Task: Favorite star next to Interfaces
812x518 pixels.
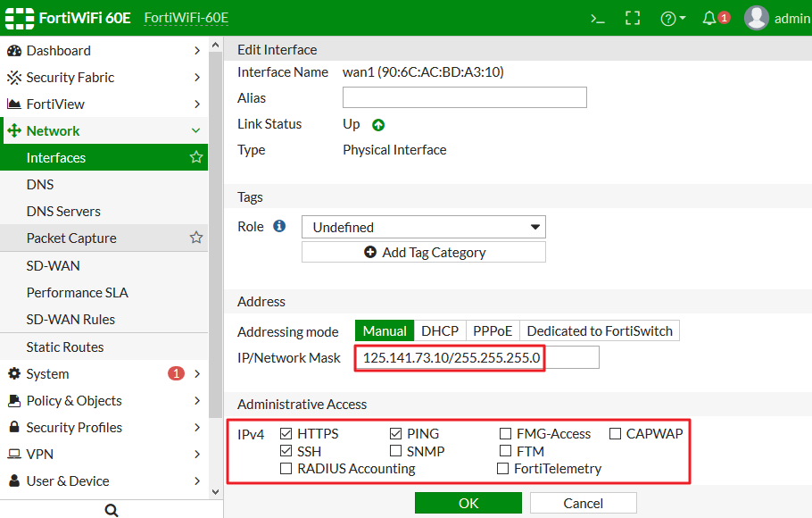Action: tap(196, 157)
